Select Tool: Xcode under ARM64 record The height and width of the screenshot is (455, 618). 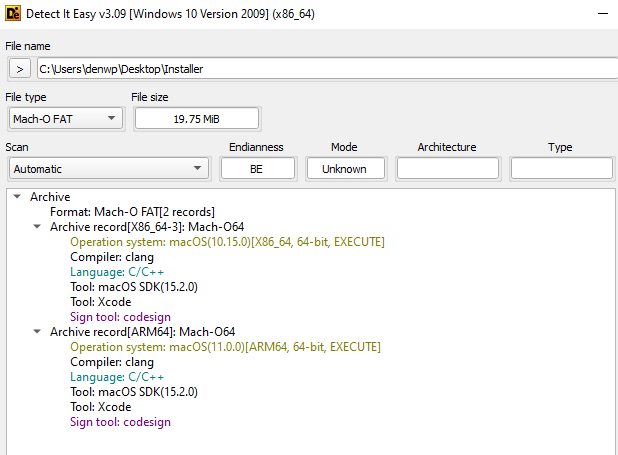pyautogui.click(x=101, y=407)
